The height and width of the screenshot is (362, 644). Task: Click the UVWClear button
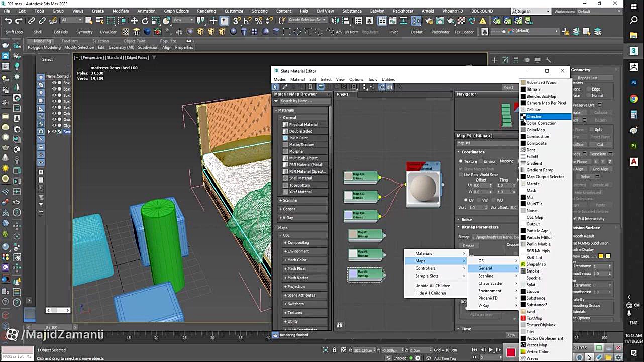[108, 32]
